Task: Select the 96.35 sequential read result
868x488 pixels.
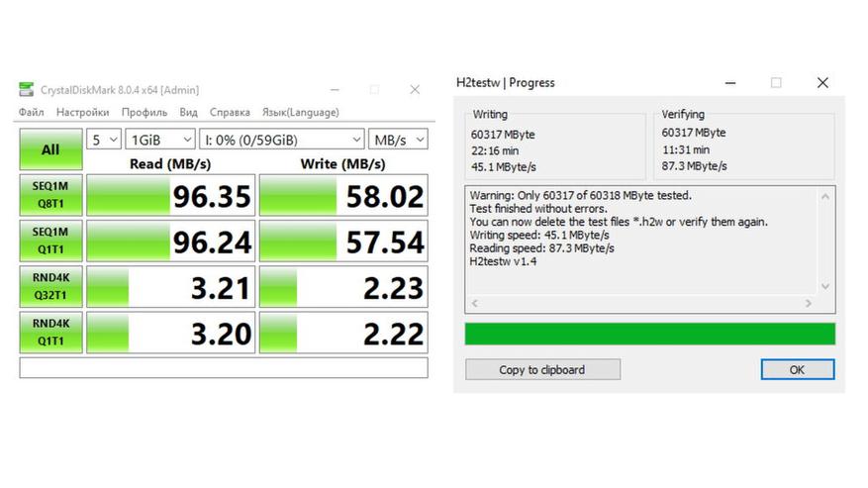Action: tap(170, 195)
